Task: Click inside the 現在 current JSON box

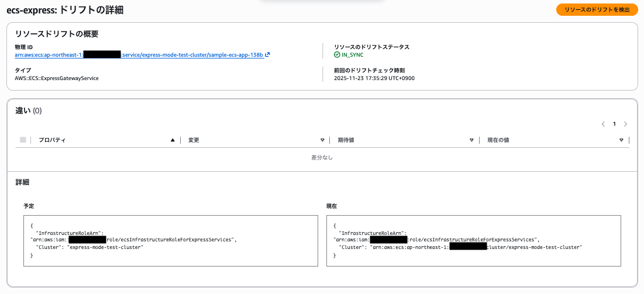Action: [474, 241]
